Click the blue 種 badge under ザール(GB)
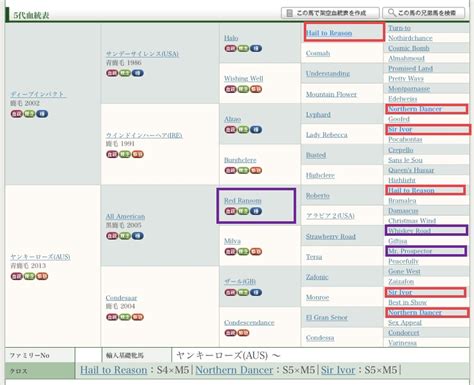 point(256,293)
